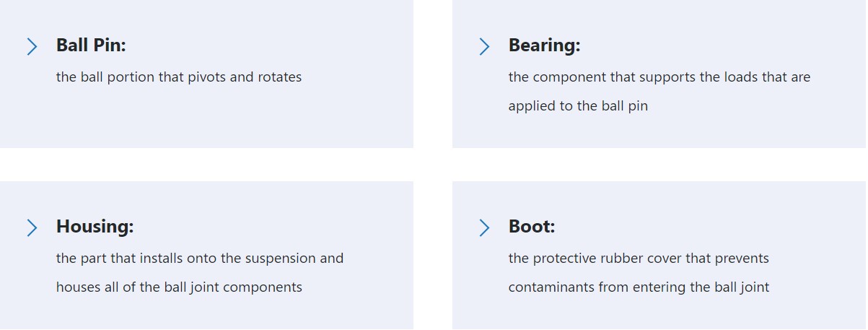Click the chevron icon beside Housing
Image resolution: width=868 pixels, height=330 pixels.
coord(32,228)
